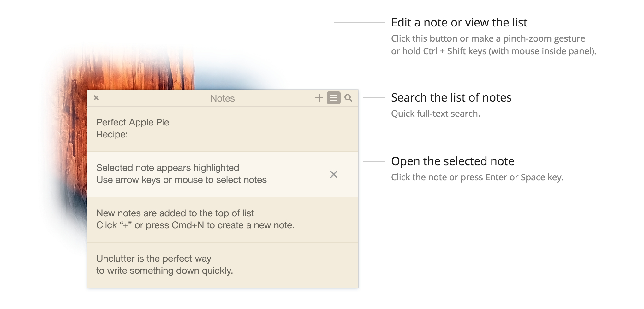Switch to note editing view with list button

(x=333, y=98)
